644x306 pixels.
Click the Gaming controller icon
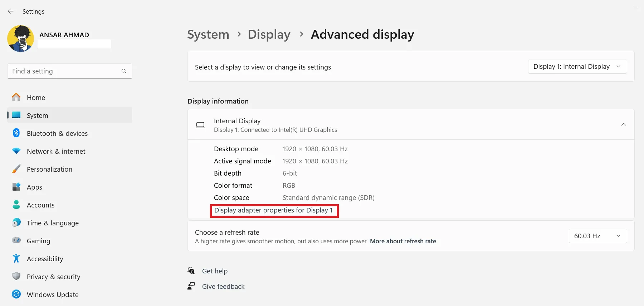pyautogui.click(x=16, y=240)
